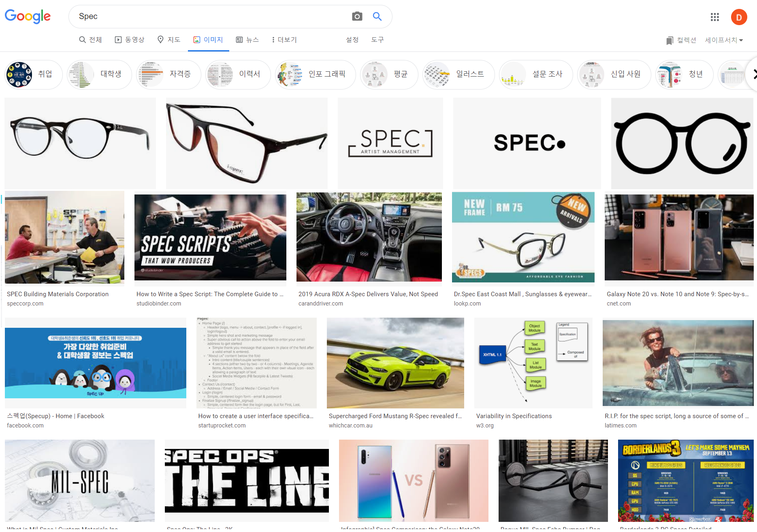Open user interface specification text image

[x=256, y=363]
